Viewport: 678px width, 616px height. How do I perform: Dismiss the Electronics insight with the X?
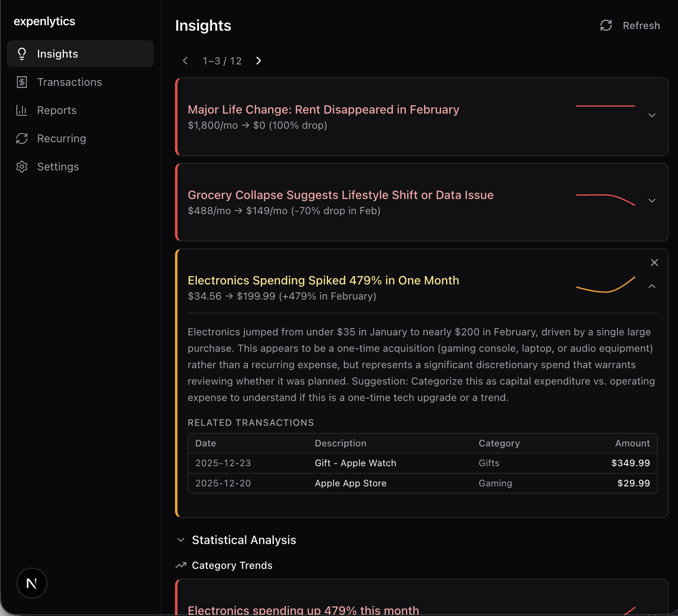(654, 262)
